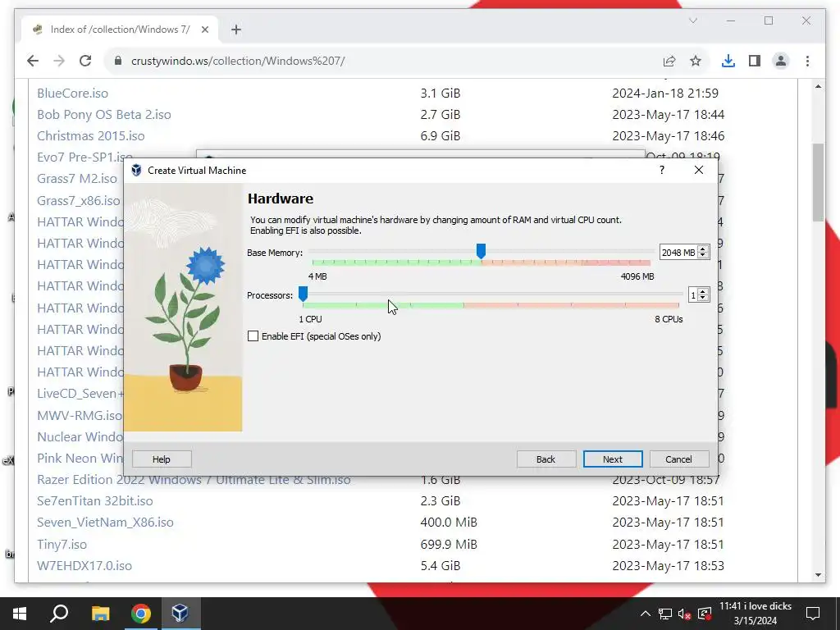The image size is (840, 630).
Task: Open Bob Pony OS Beta 2.iso link
Action: tap(104, 115)
